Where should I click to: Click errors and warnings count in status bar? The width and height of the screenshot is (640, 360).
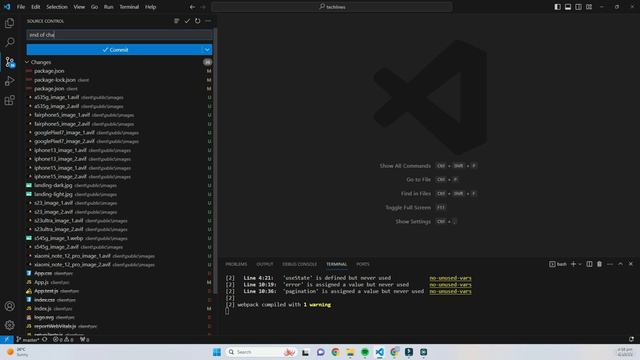[63, 339]
